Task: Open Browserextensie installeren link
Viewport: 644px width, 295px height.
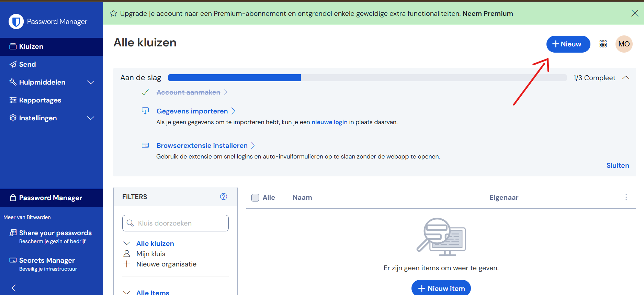Action: 202,145
